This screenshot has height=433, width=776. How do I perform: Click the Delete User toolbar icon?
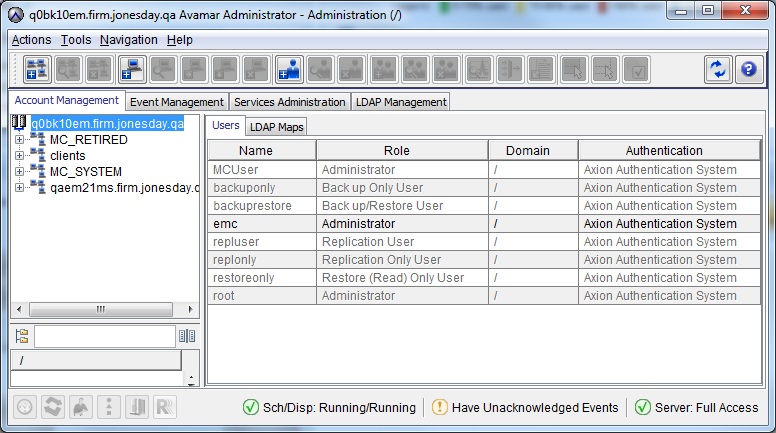pos(351,69)
